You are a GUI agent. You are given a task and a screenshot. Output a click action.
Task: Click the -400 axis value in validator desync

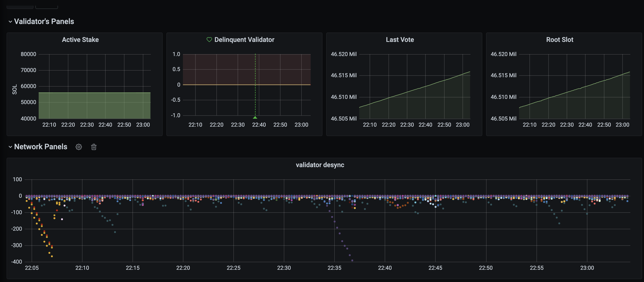17,262
